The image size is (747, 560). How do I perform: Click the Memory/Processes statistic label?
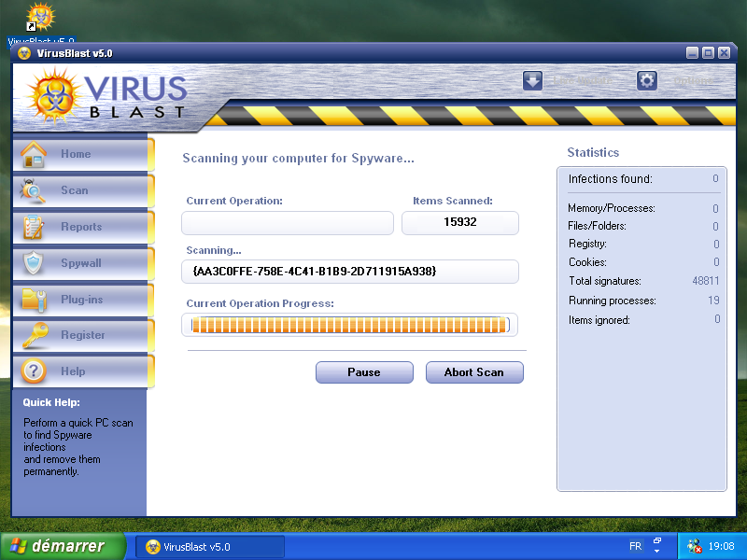pyautogui.click(x=612, y=208)
